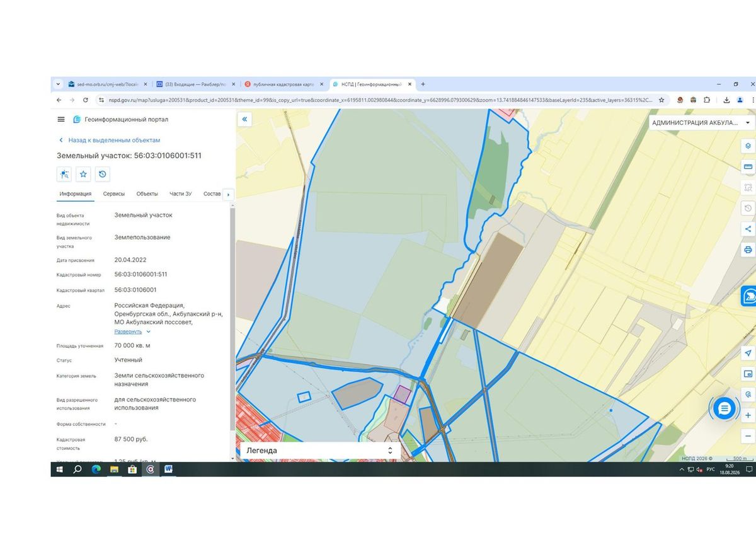Click the Землепользование parcel type value
Image resolution: width=756 pixels, height=535 pixels.
coord(142,238)
